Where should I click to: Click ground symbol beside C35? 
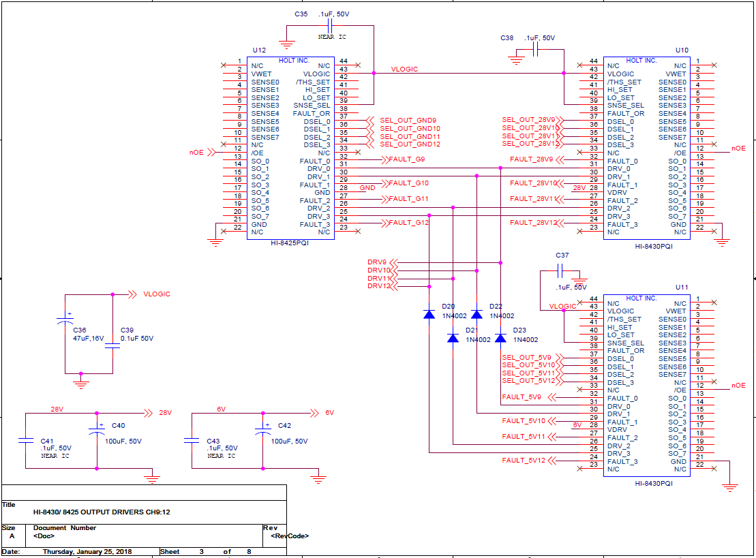[286, 45]
